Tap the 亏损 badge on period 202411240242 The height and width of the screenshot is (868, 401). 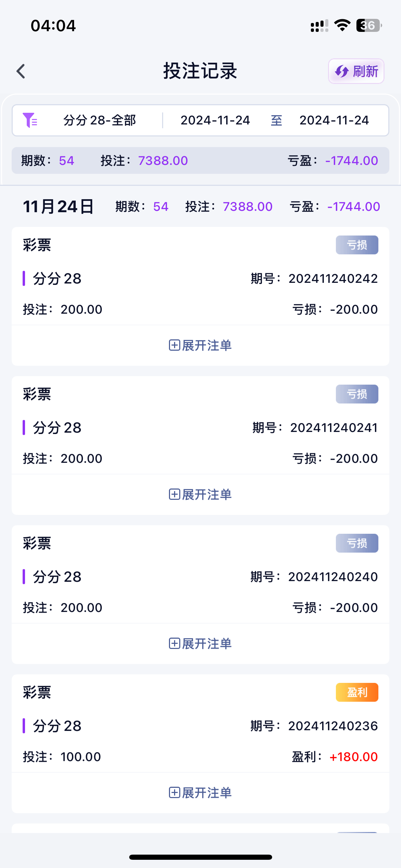click(357, 245)
